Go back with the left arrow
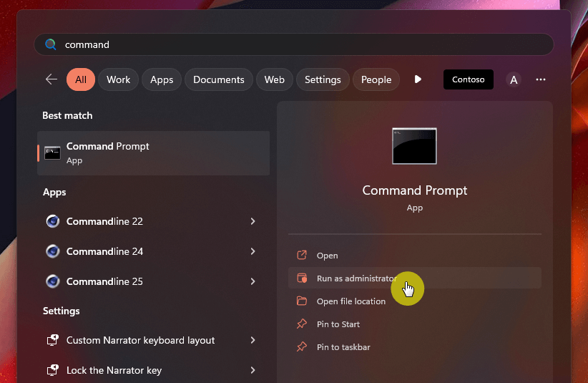Image resolution: width=588 pixels, height=383 pixels. 52,79
